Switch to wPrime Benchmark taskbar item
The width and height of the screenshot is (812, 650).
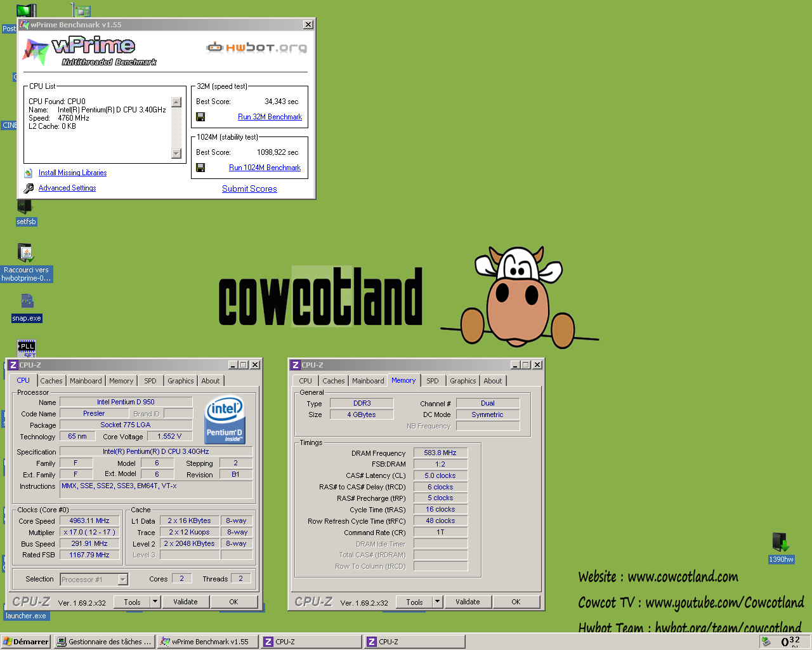click(x=208, y=642)
